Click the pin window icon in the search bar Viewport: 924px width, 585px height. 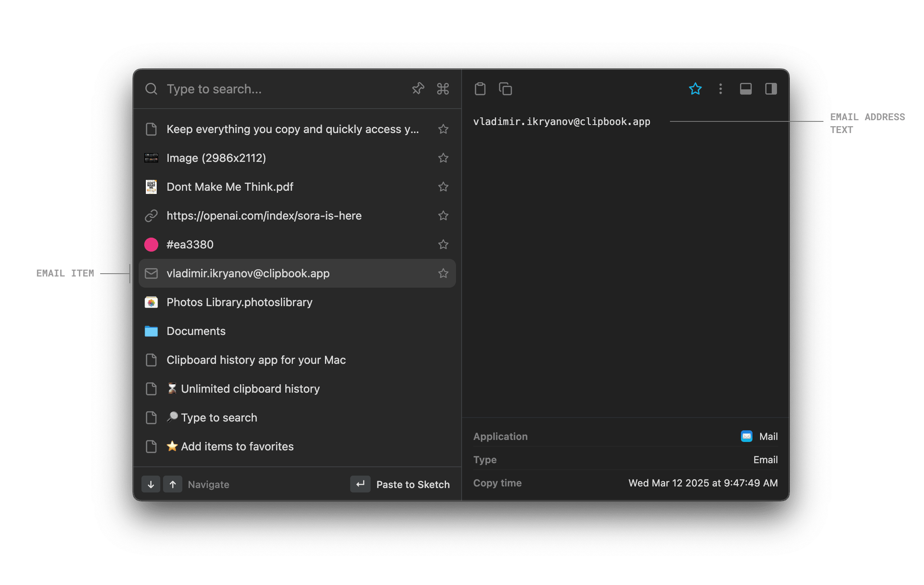pos(418,89)
